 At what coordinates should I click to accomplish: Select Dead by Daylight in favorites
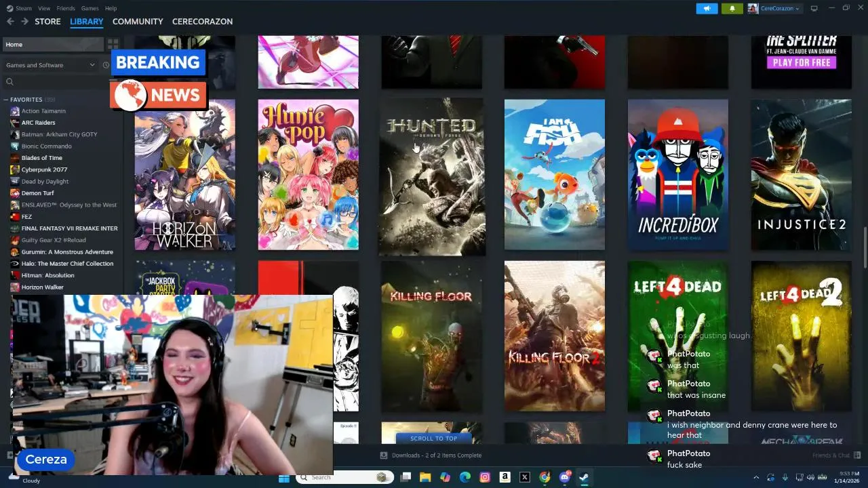[45, 182]
